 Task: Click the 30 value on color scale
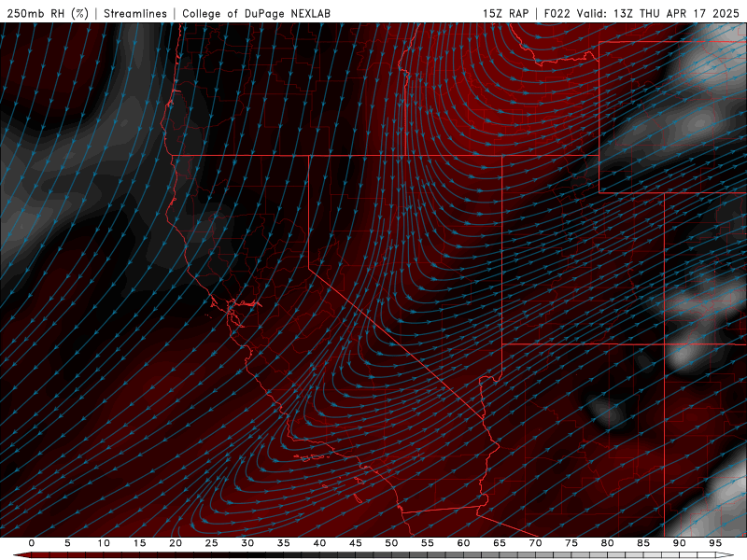247,543
